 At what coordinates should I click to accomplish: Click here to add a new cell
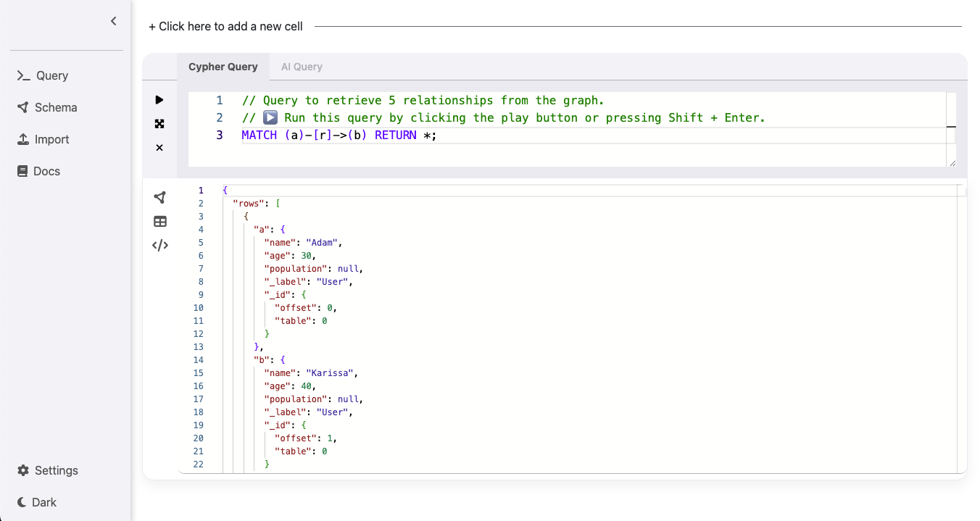[x=225, y=26]
